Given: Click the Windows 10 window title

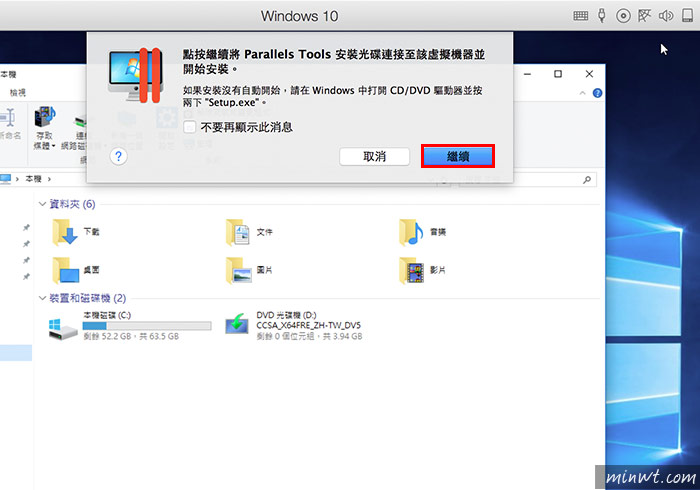Looking at the screenshot, I should (x=300, y=16).
